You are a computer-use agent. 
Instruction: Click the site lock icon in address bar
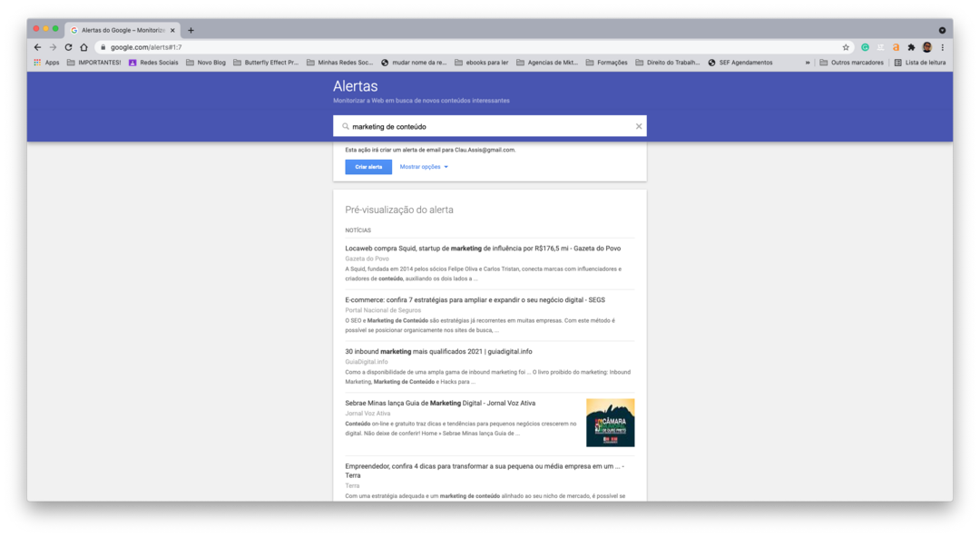(x=103, y=47)
